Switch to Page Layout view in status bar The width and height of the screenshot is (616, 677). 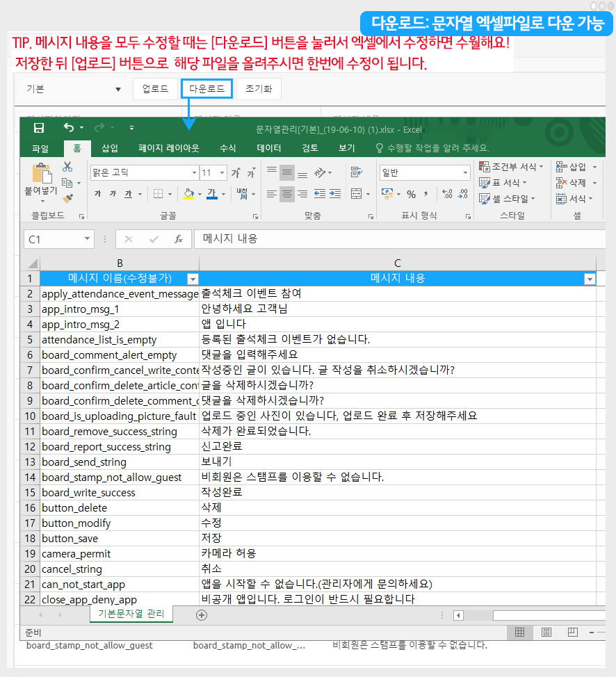[546, 632]
